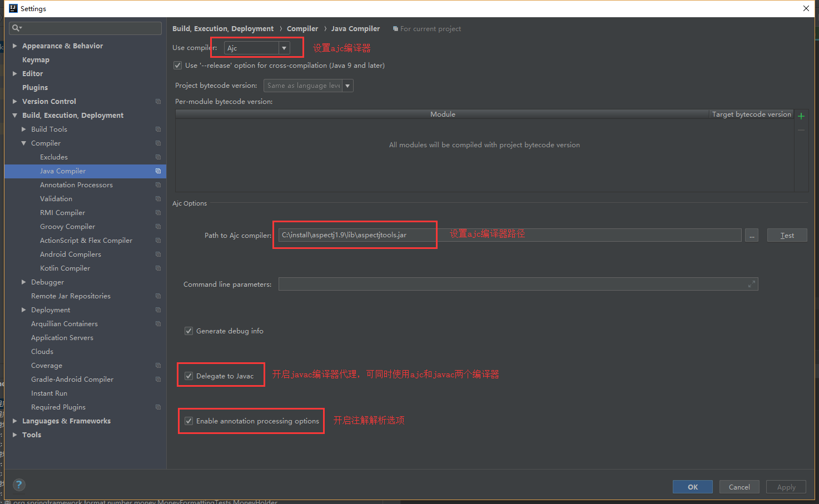The height and width of the screenshot is (504, 819).
Task: Go to Annotation Processors settings
Action: (76, 185)
